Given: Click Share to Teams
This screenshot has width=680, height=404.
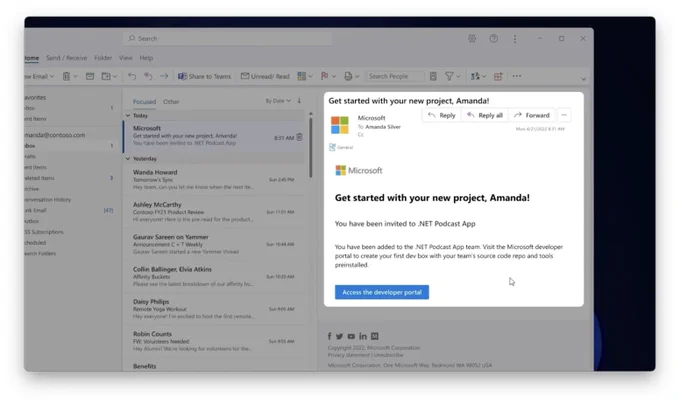Looking at the screenshot, I should tap(204, 76).
